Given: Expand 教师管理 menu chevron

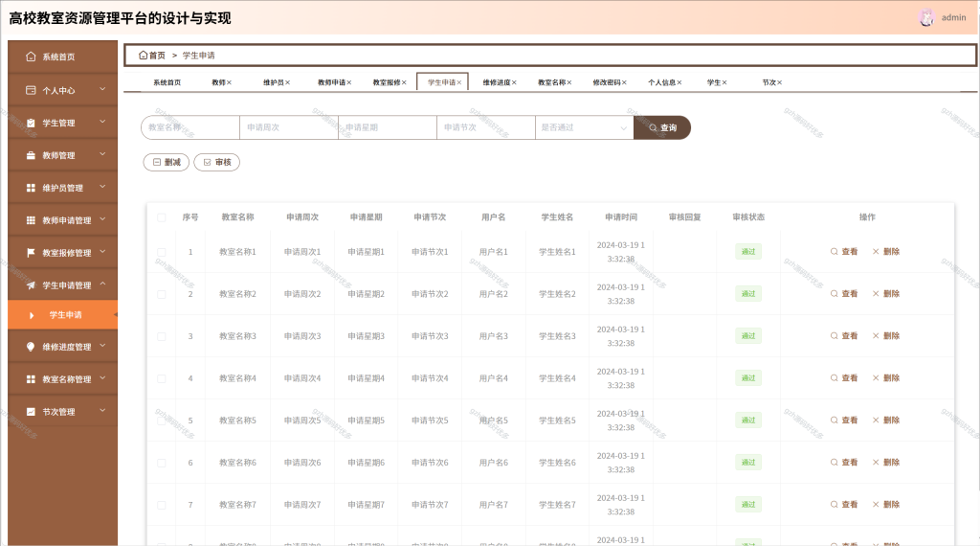Looking at the screenshot, I should (x=103, y=154).
